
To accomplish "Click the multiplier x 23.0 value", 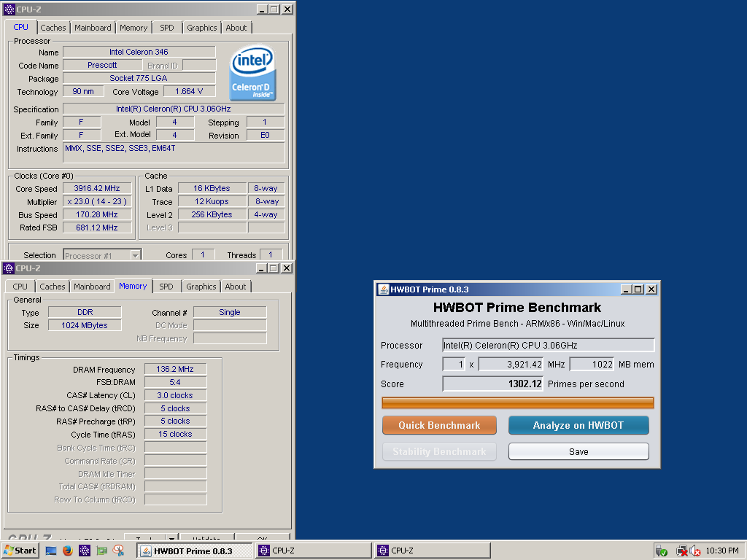I will [97, 201].
